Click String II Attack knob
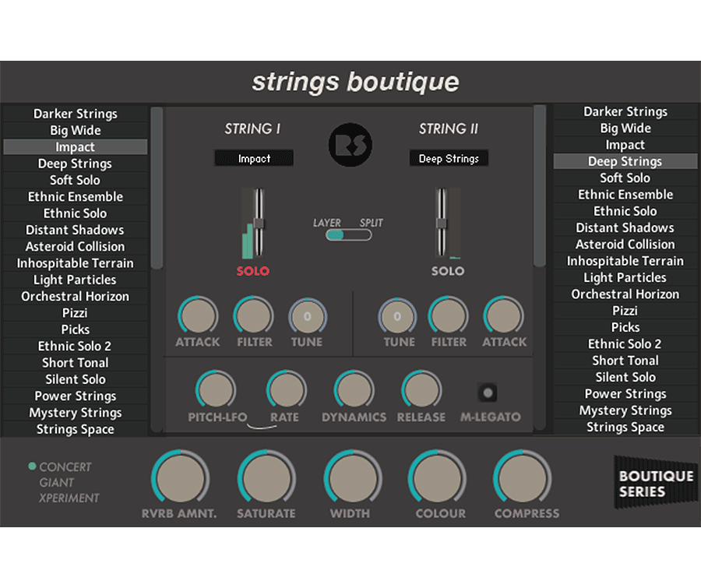 [x=504, y=315]
